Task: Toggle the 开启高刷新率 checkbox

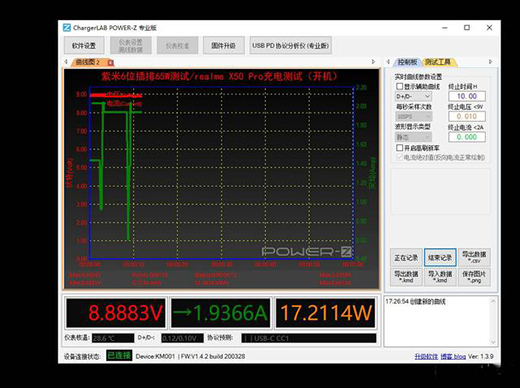Action: (x=399, y=147)
